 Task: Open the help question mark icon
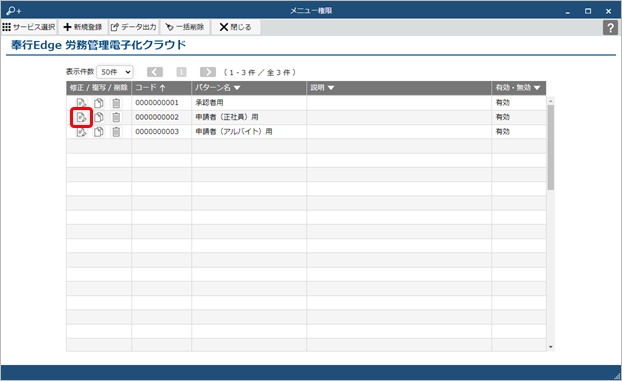coord(610,27)
